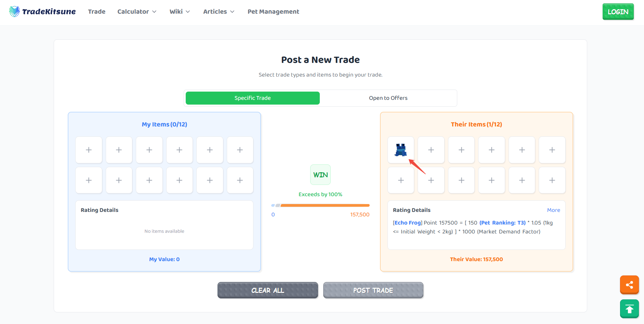This screenshot has height=324, width=644.
Task: Click the CLEAR ALL button
Action: click(268, 290)
